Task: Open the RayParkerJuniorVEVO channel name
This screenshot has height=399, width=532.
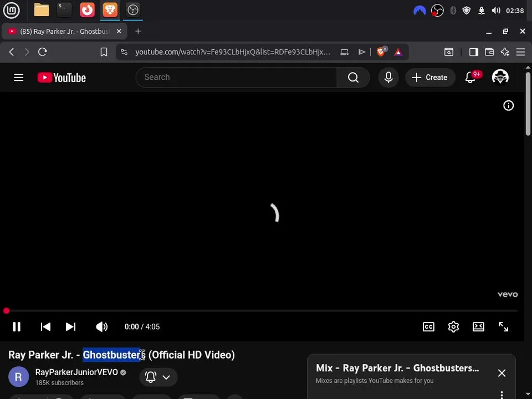Action: point(76,372)
